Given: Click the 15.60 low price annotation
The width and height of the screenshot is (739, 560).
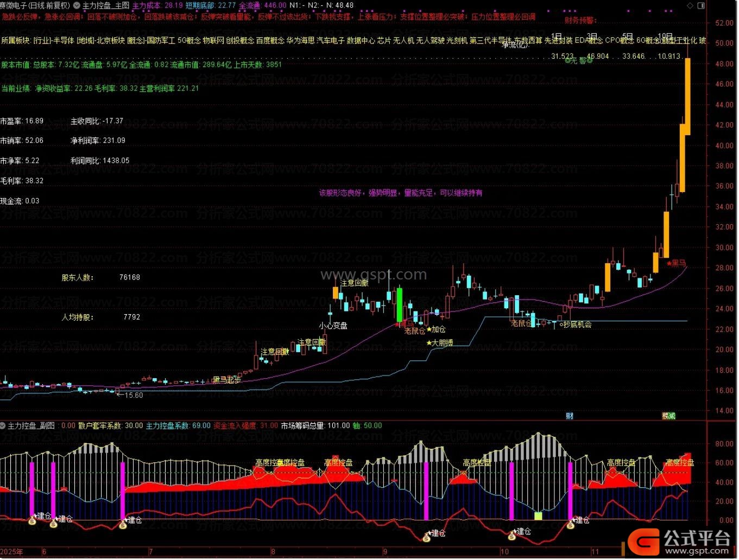Looking at the screenshot, I should (x=133, y=396).
